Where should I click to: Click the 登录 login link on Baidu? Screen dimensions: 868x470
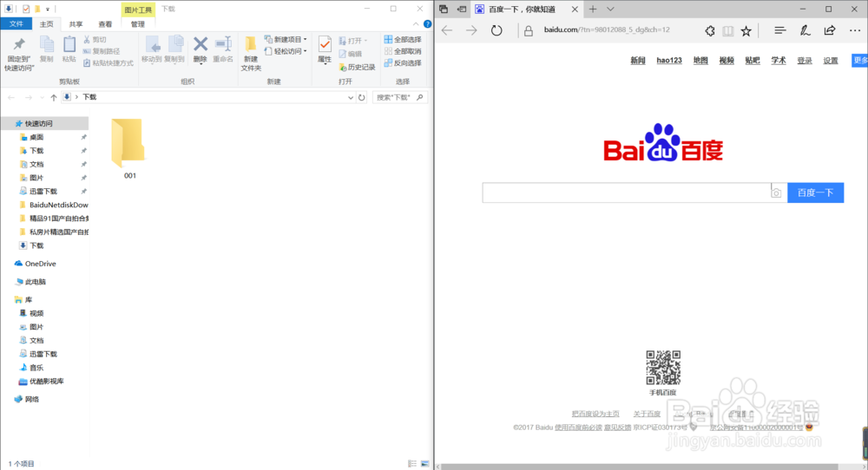[x=805, y=61]
